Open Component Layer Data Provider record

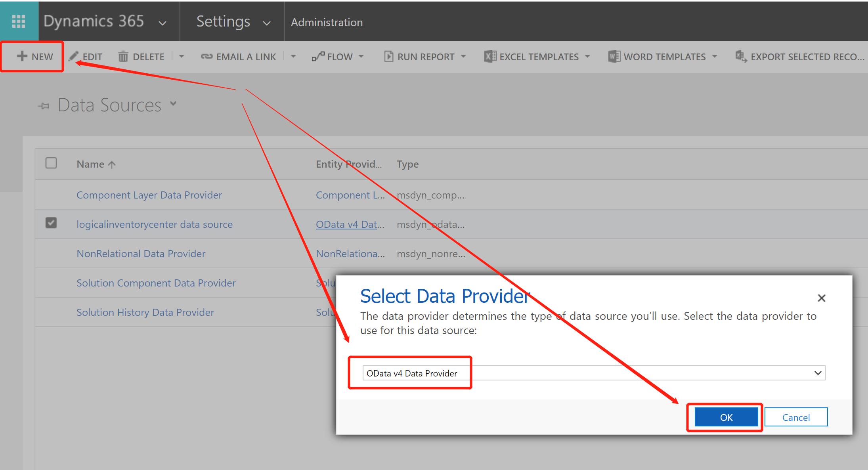(x=149, y=195)
